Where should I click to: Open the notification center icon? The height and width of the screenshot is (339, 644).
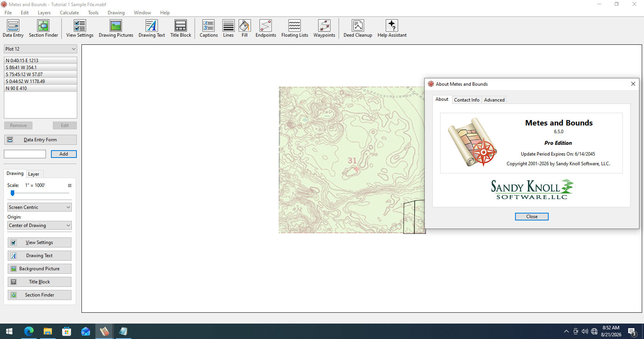coord(632,331)
